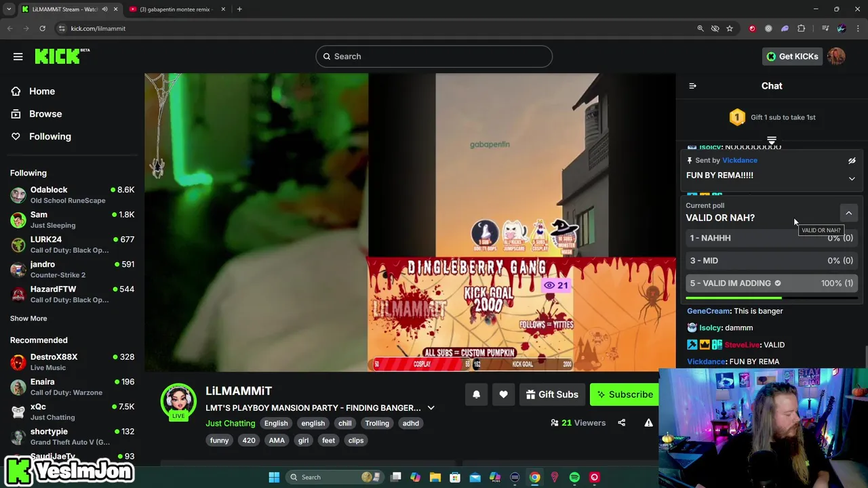This screenshot has height=488, width=868.
Task: Click the chat scroll-to-bottom handle
Action: pyautogui.click(x=772, y=140)
